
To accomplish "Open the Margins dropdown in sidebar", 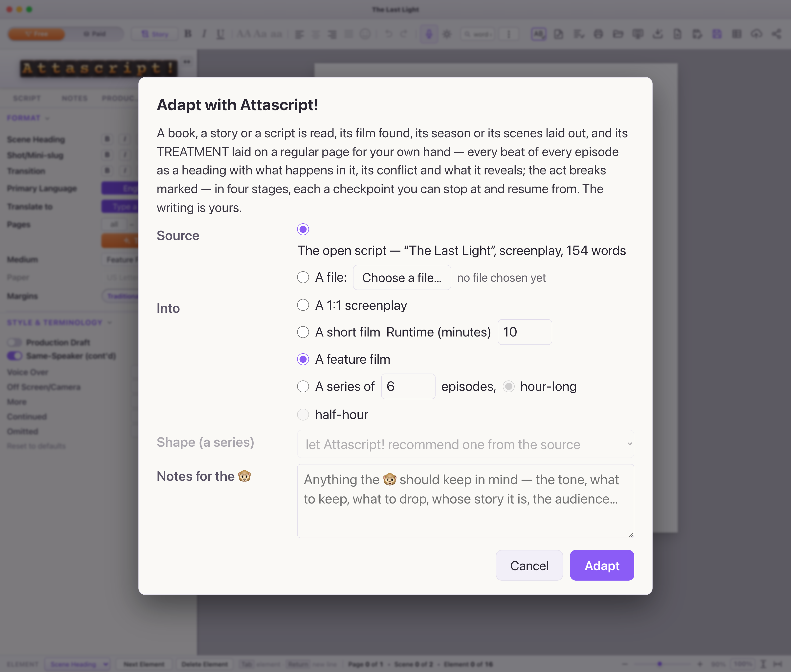I will click(120, 296).
